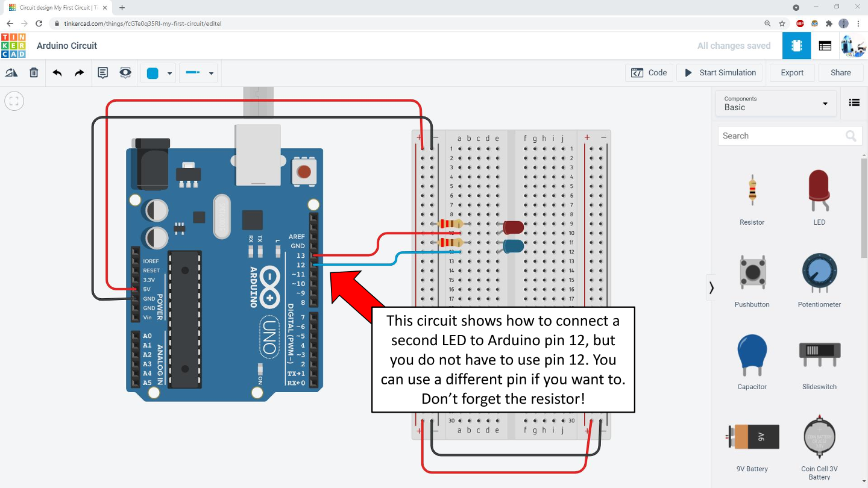Click the Export button
The height and width of the screenshot is (488, 868).
[791, 73]
